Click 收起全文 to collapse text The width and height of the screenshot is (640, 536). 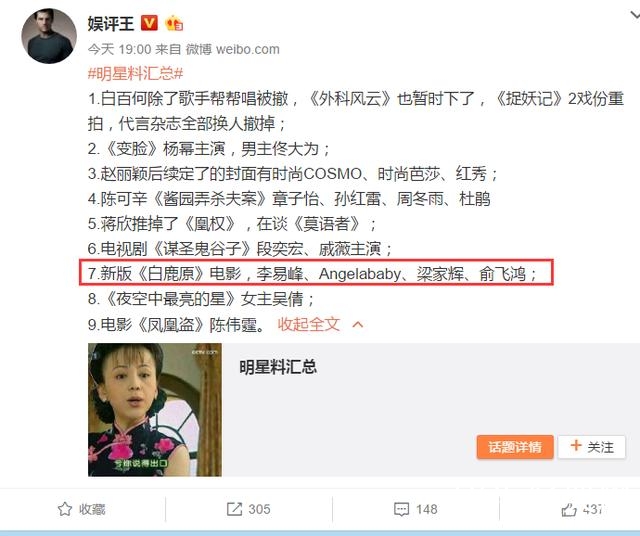click(309, 325)
